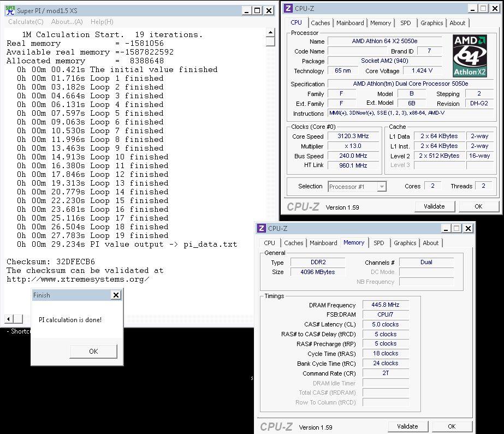Open the SPD tab in upper CPU-Z window

click(405, 23)
